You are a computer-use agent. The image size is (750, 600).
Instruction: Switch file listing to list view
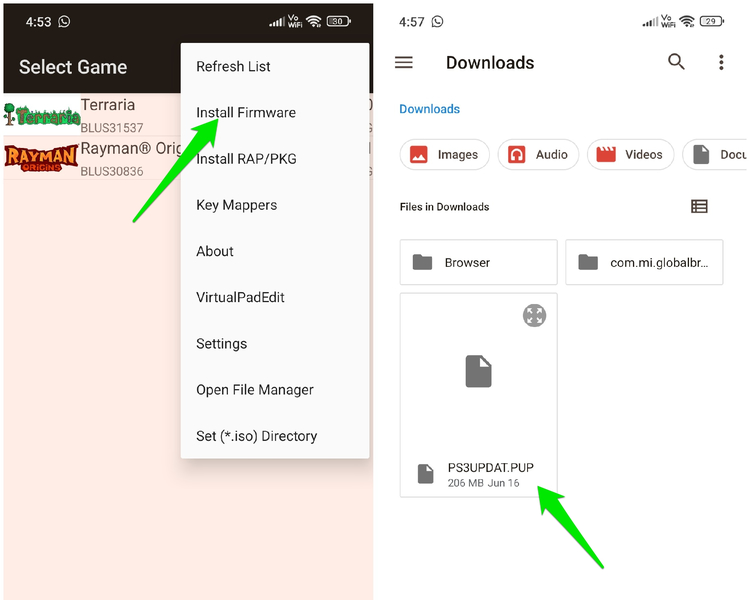pos(699,206)
